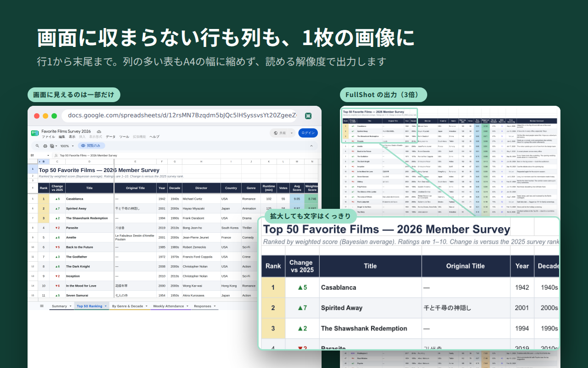The width and height of the screenshot is (588, 368).
Task: Open the Top 50 Ranking tab arrow
Action: pyautogui.click(x=106, y=306)
